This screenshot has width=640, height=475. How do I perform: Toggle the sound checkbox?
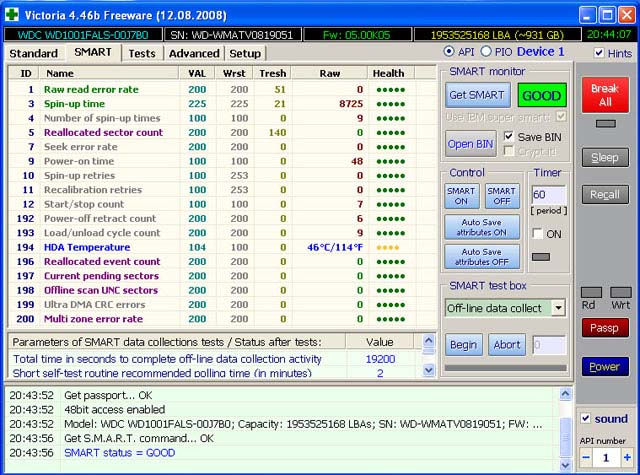coord(586,418)
